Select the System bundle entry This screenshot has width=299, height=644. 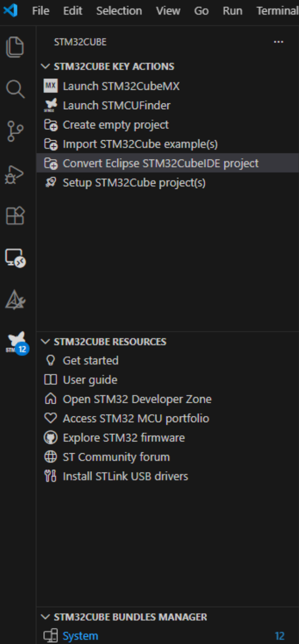[x=167, y=636]
